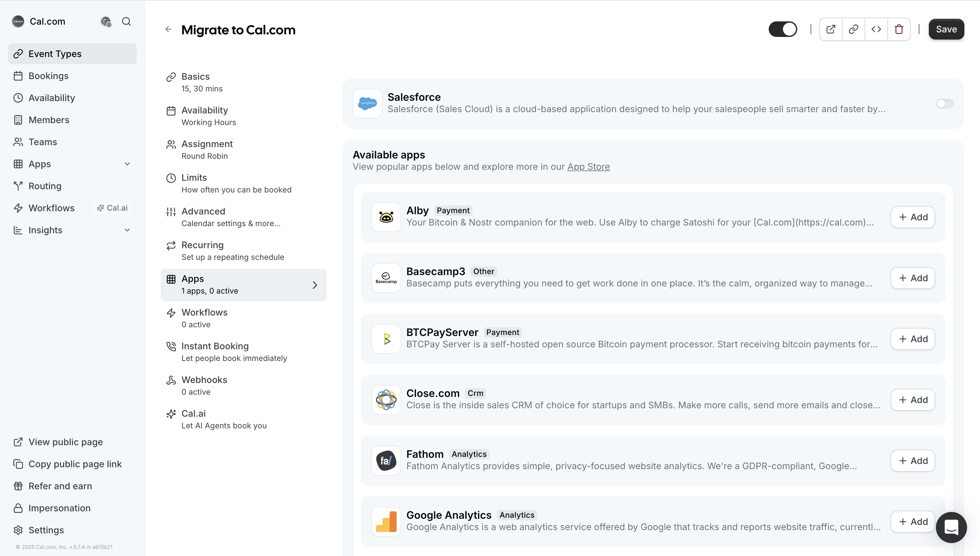Open the Recurring schedule tab
The height and width of the screenshot is (556, 980).
coord(244,251)
